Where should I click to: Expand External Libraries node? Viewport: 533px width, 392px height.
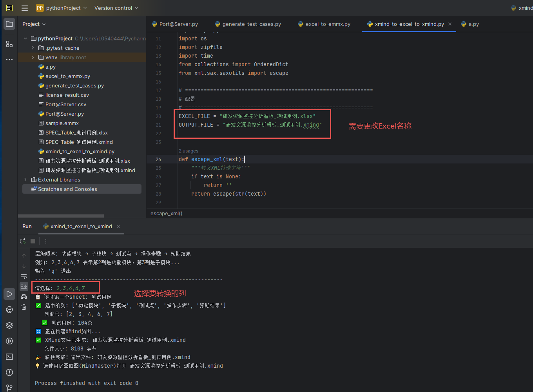(x=25, y=180)
